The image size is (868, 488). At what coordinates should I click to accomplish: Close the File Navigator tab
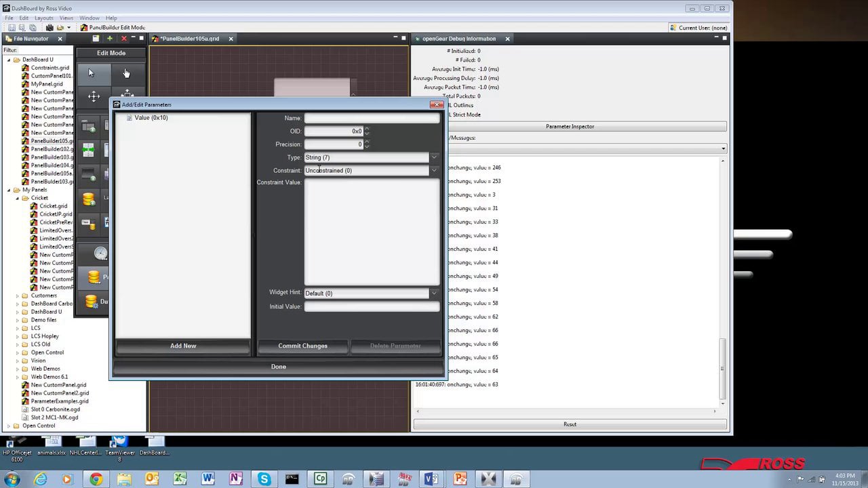(x=60, y=39)
